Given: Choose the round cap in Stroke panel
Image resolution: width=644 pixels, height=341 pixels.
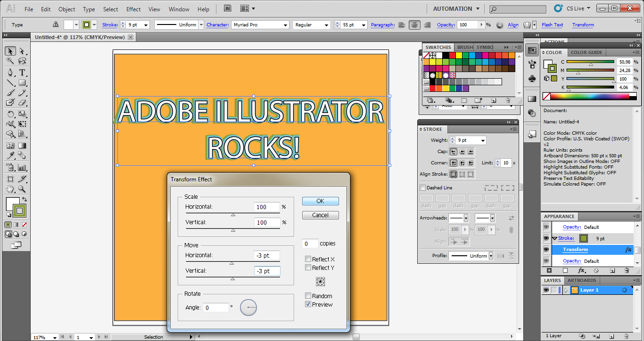Looking at the screenshot, I should (x=462, y=152).
